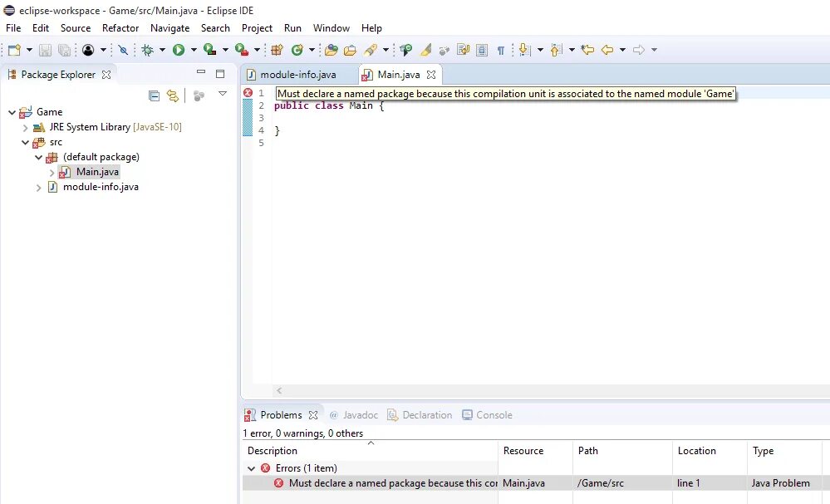This screenshot has width=830, height=504.
Task: Toggle Mark Occurrences highlighter icon
Action: [425, 50]
